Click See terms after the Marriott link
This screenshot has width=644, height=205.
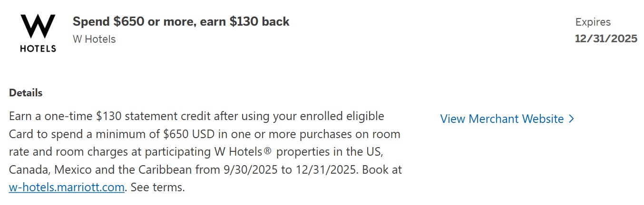[x=157, y=187]
